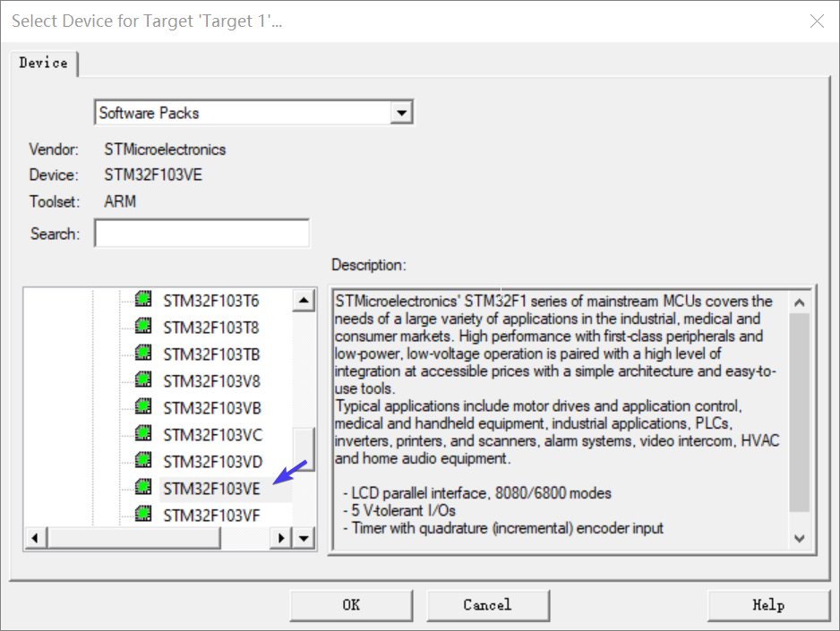Select STM32F103VF in the device list
840x631 pixels.
coord(211,516)
